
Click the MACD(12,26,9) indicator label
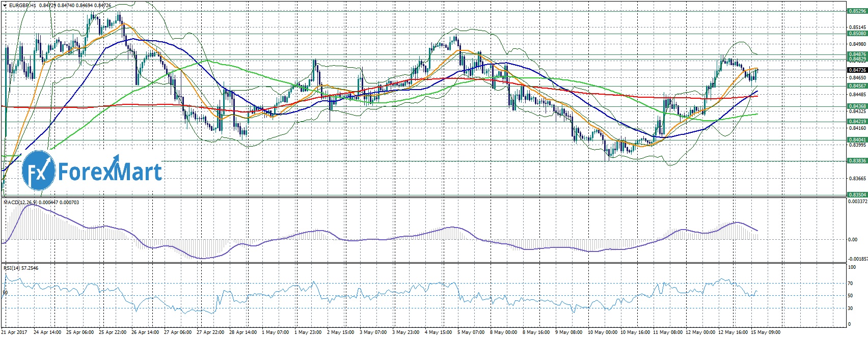point(20,203)
